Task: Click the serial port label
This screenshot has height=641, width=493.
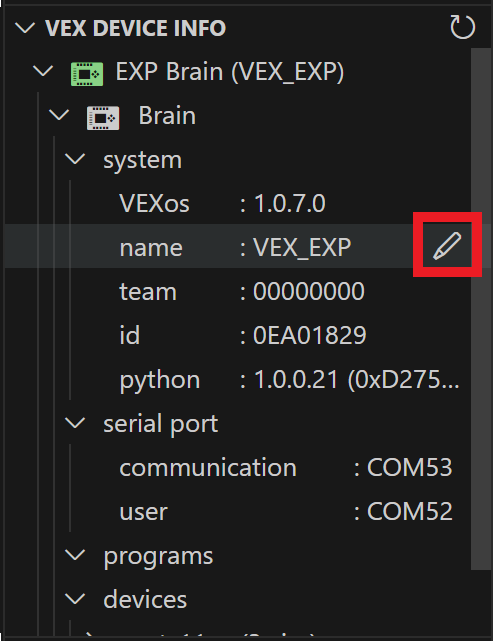Action: pyautogui.click(x=161, y=424)
